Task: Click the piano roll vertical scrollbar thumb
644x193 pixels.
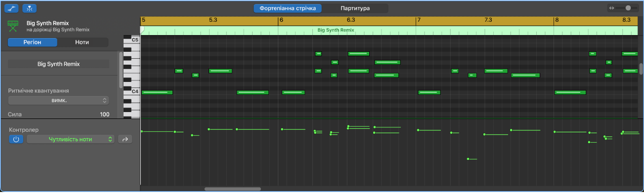Action: click(641, 69)
